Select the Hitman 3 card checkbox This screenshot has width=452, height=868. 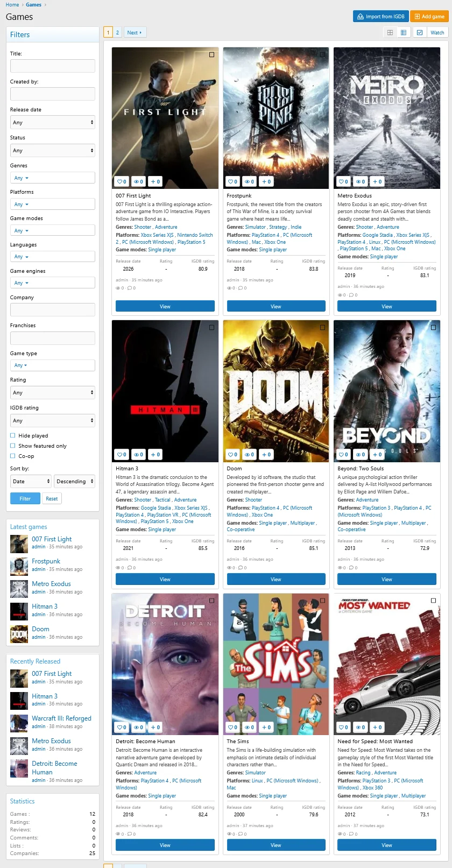coord(211,327)
